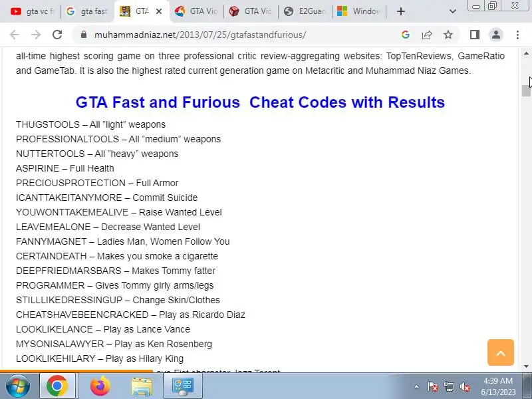The height and width of the screenshot is (399, 532).
Task: Bookmark this page with the star
Action: [448, 35]
